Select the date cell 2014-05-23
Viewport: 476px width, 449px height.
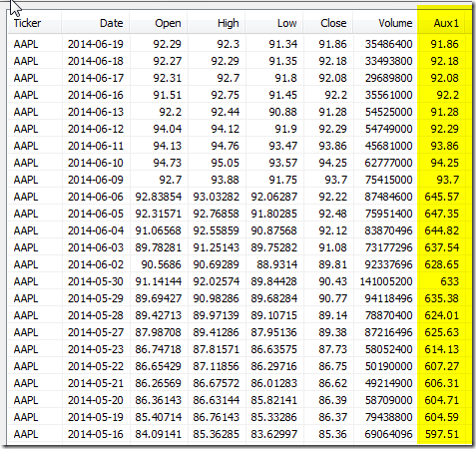(x=96, y=349)
